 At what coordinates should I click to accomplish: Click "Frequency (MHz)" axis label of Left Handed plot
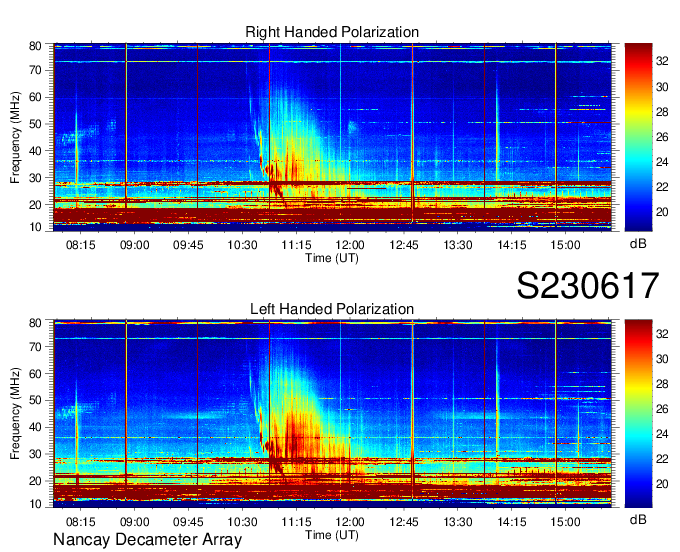[15, 414]
